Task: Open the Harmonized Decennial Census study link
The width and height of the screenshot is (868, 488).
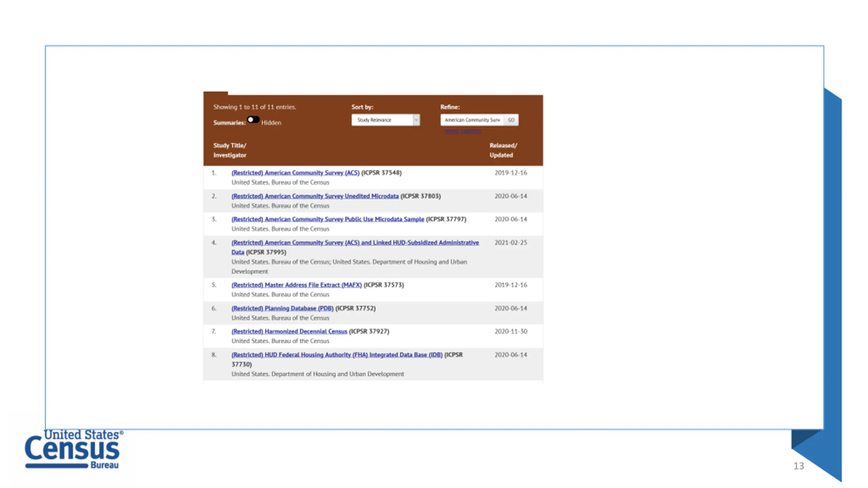Action: (289, 331)
